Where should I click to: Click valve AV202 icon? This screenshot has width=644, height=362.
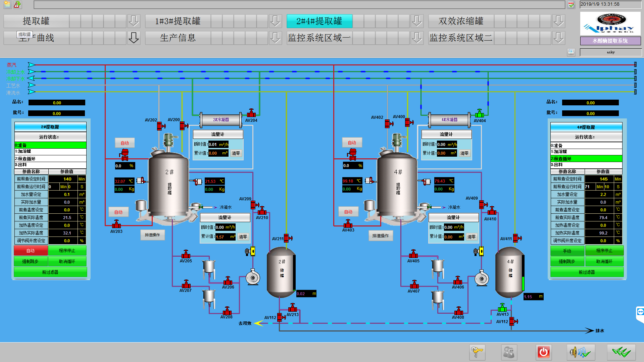pyautogui.click(x=161, y=126)
